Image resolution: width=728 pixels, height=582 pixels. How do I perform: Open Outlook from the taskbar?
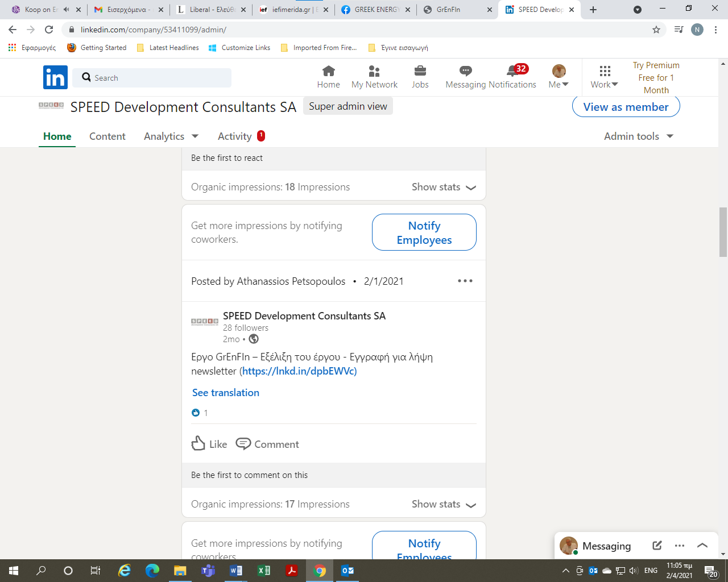point(348,571)
